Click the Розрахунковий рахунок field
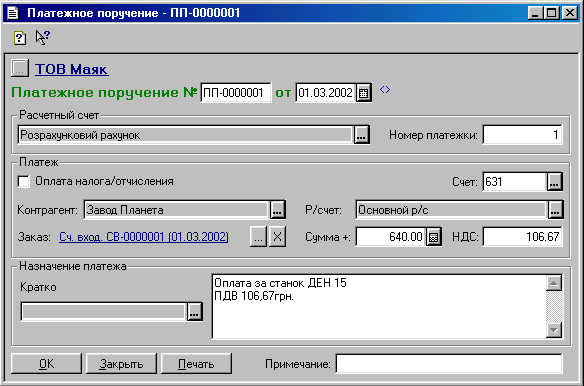 [x=185, y=135]
